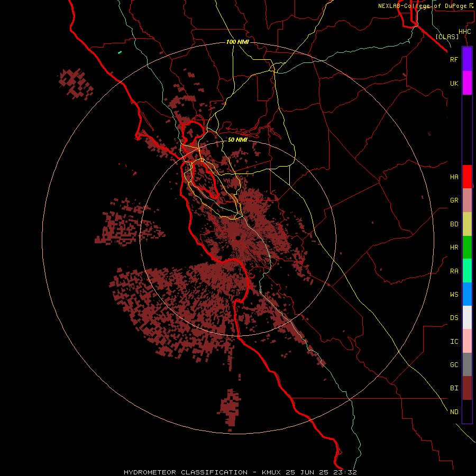The height and width of the screenshot is (476, 476).
Task: Click the 'HR' legend label
Action: pos(454,248)
